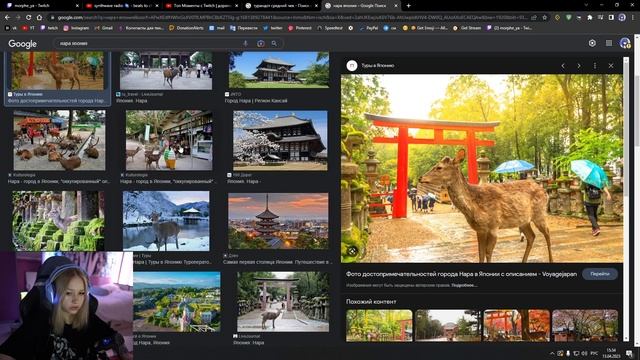Open deer with mossy stone lanterns thumbnail
The width and height of the screenshot is (640, 360).
(58, 221)
